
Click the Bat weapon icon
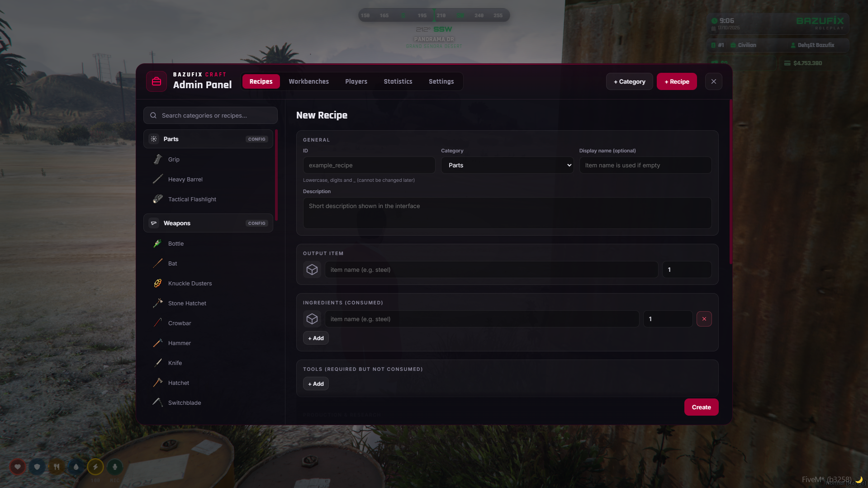pos(158,263)
